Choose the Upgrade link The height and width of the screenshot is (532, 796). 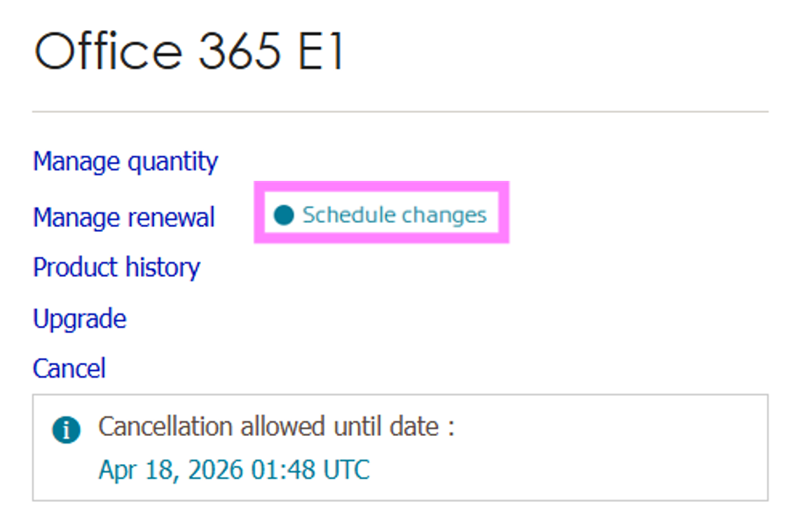(79, 319)
